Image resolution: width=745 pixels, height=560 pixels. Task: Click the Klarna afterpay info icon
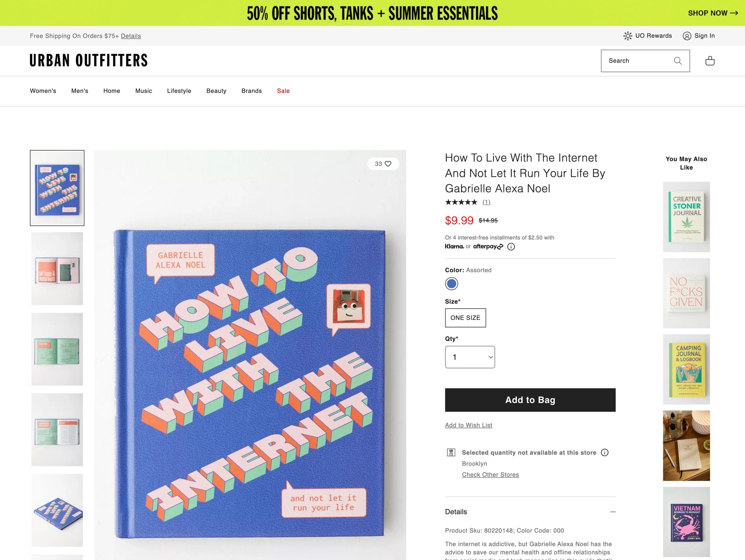(511, 247)
